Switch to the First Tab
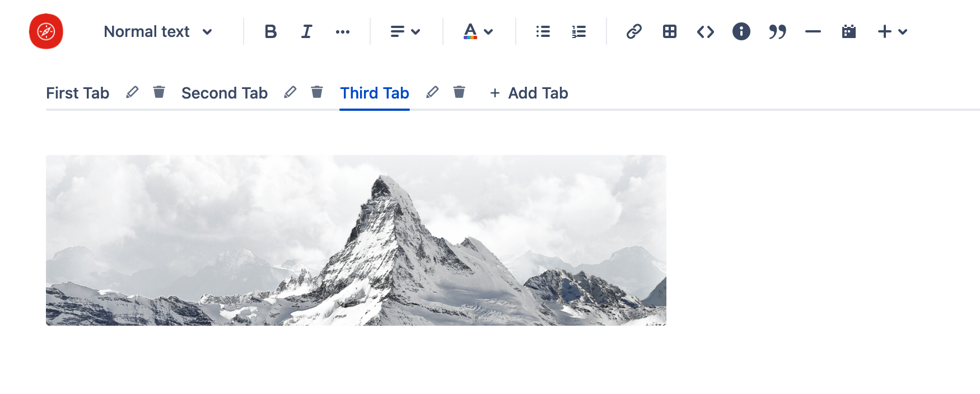Image resolution: width=980 pixels, height=394 pixels. click(x=78, y=93)
